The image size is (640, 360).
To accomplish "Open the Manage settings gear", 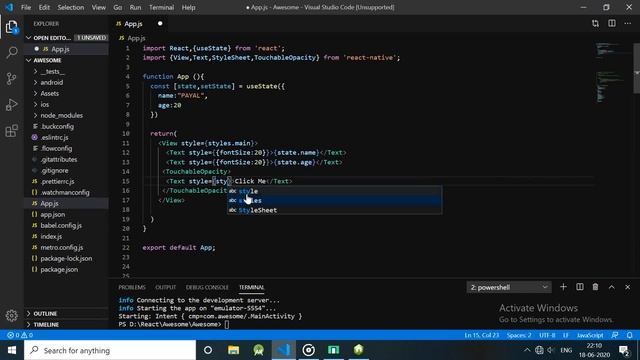I will pos(11,315).
